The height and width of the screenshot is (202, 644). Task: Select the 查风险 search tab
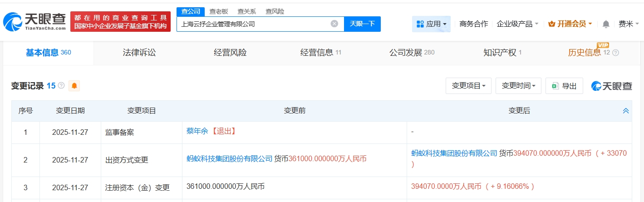pos(275,11)
